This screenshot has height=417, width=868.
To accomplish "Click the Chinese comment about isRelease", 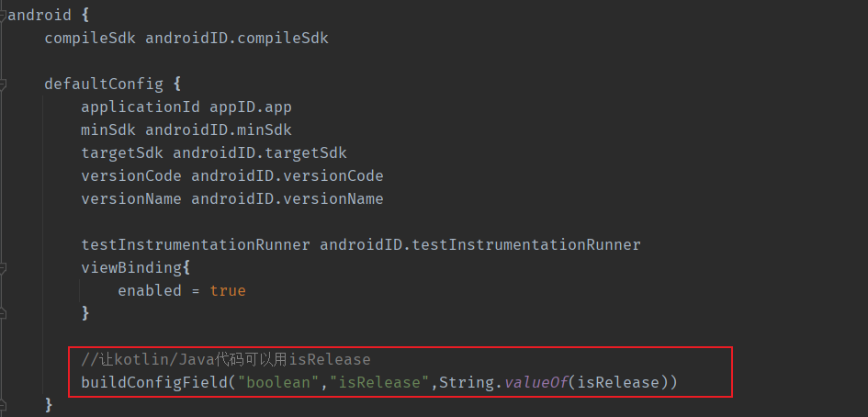I will [x=225, y=359].
